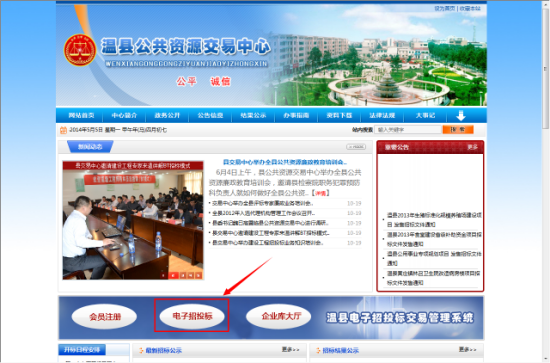Open news item starting 交易中心举办全县评标专家
The image size is (550, 363).
pyautogui.click(x=262, y=203)
